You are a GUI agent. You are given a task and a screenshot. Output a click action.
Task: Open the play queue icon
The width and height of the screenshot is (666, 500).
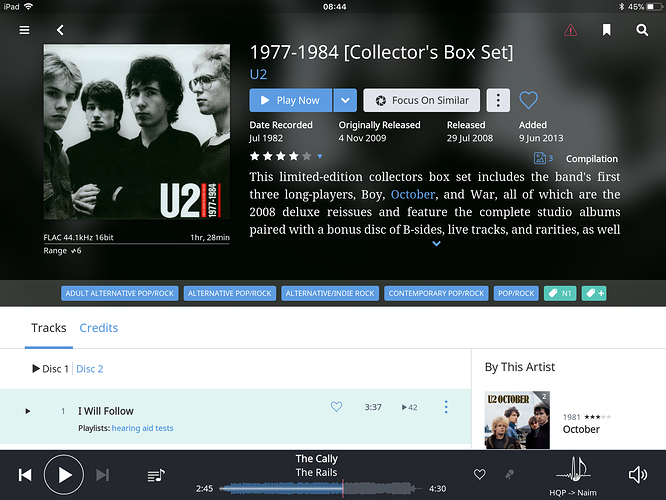[156, 475]
